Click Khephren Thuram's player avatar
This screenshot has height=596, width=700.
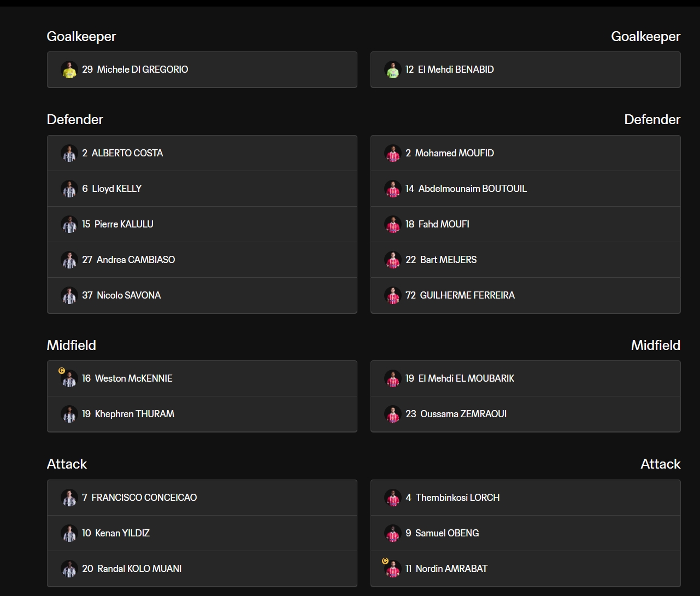tap(69, 414)
